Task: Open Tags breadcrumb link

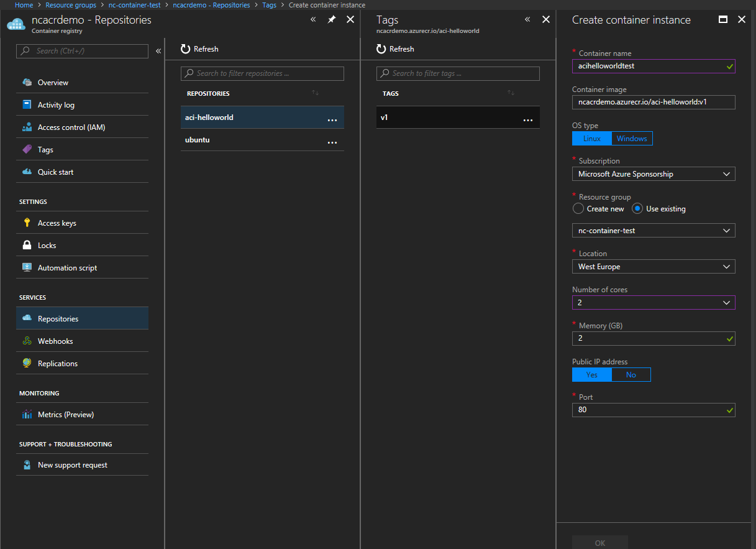Action: pyautogui.click(x=270, y=5)
